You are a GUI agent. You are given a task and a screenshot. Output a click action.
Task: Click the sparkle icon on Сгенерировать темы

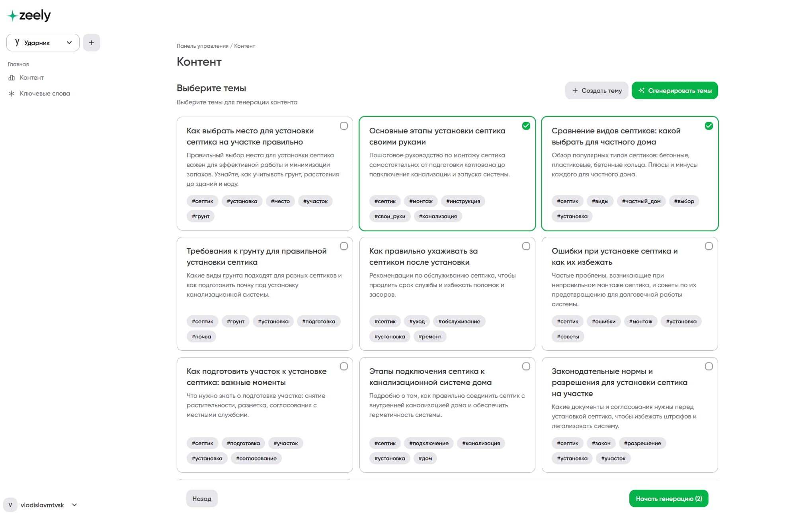point(641,91)
